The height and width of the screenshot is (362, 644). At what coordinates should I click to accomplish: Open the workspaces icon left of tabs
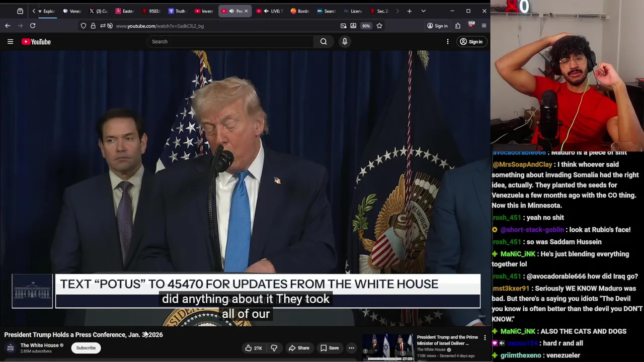20,11
